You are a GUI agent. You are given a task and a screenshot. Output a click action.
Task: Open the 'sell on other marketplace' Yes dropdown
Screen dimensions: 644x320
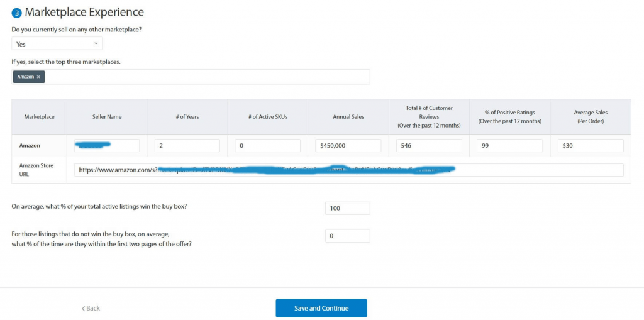(x=57, y=43)
